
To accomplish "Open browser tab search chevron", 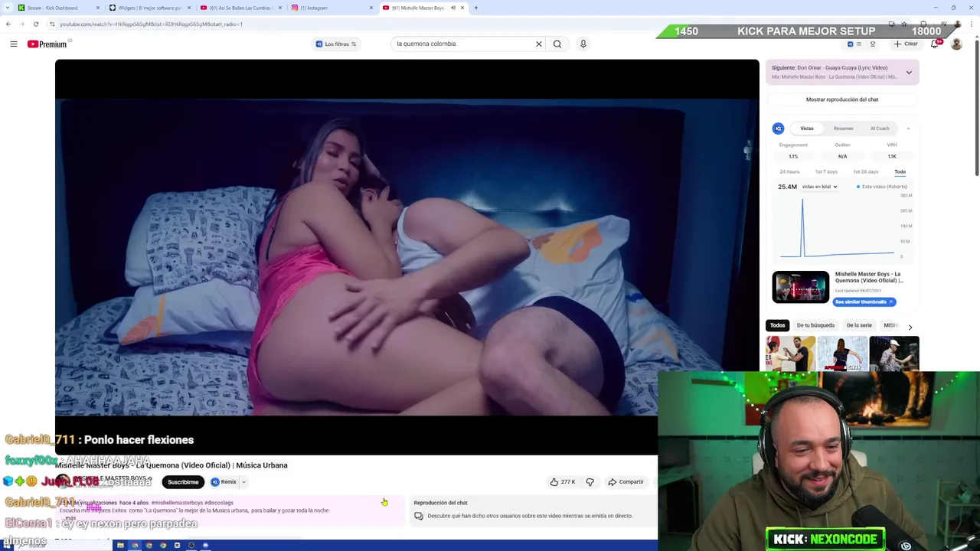I will 6,8.
